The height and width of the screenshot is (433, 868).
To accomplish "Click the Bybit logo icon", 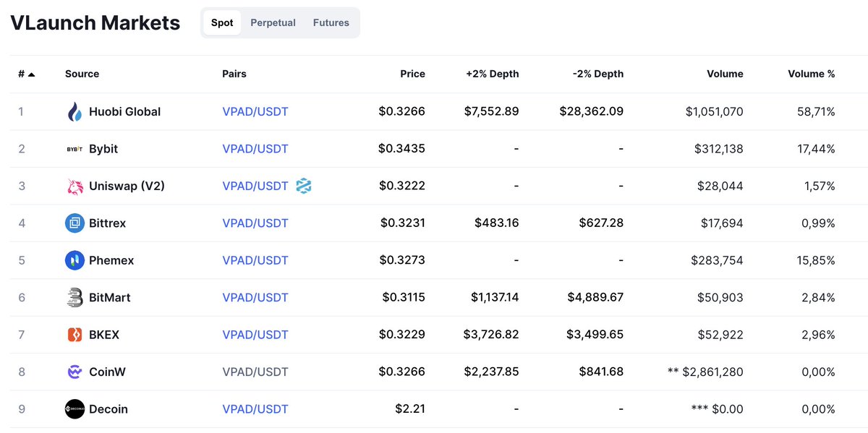I will pyautogui.click(x=75, y=149).
